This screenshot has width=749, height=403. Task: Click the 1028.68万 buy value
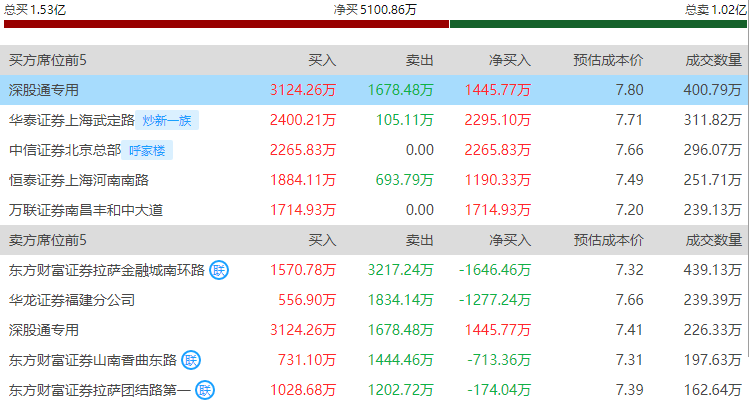[x=303, y=390]
